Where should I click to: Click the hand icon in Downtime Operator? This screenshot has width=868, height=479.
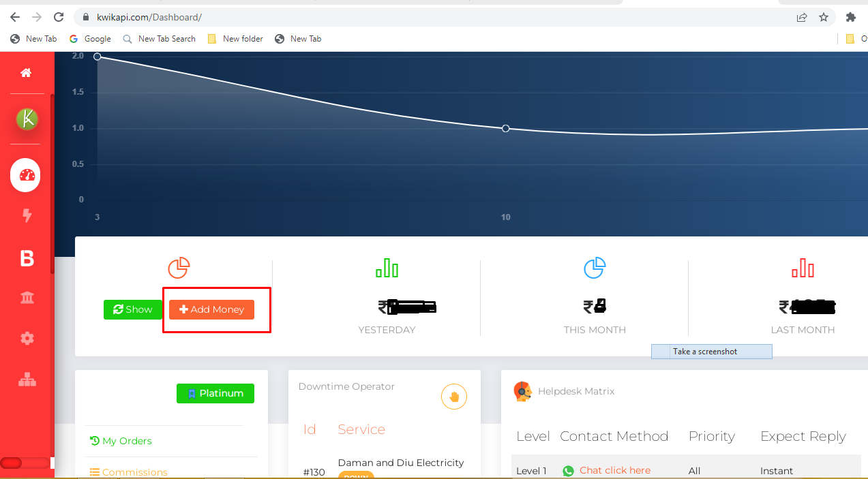454,397
